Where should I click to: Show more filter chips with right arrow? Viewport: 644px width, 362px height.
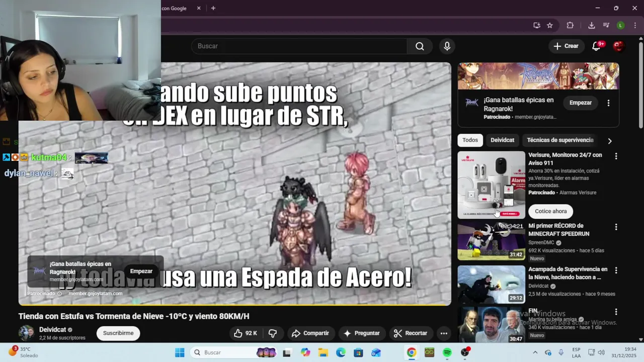610,141
